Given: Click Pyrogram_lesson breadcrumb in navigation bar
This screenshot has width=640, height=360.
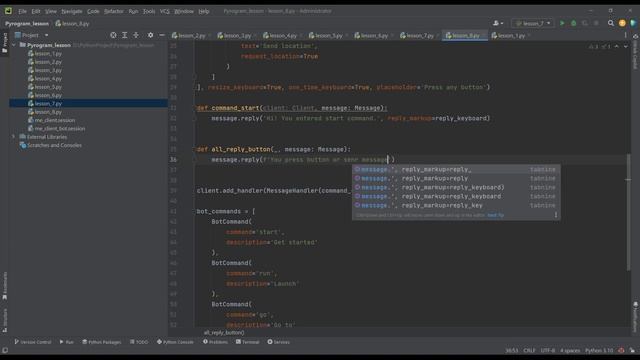Looking at the screenshot, I should click(x=27, y=24).
